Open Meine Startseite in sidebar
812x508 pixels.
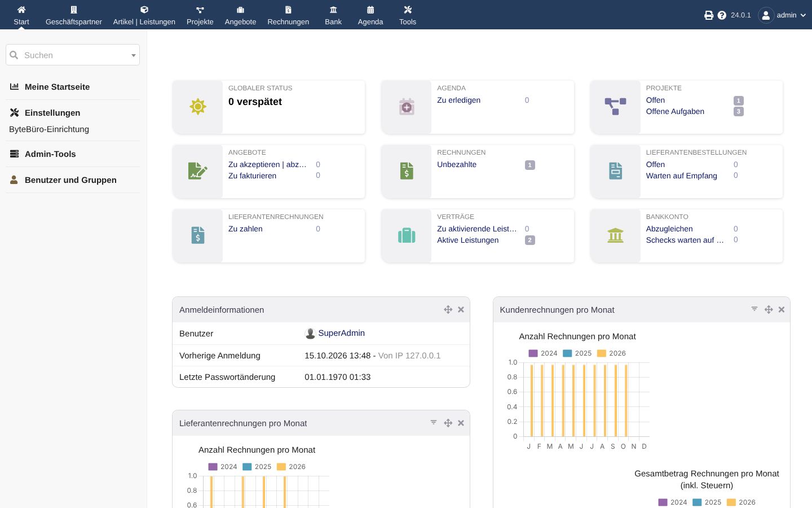57,87
